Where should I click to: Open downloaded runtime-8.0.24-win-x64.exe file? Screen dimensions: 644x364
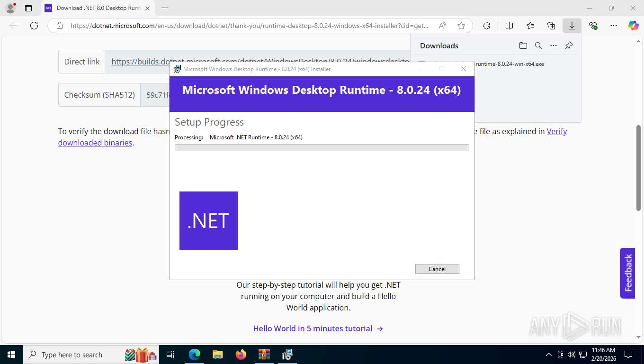click(510, 64)
